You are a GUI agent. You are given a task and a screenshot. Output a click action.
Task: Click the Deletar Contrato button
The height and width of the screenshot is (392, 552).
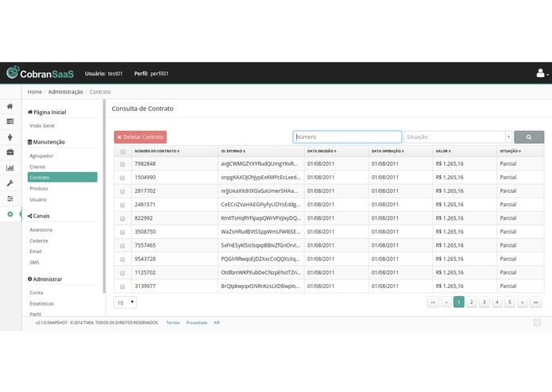point(140,137)
